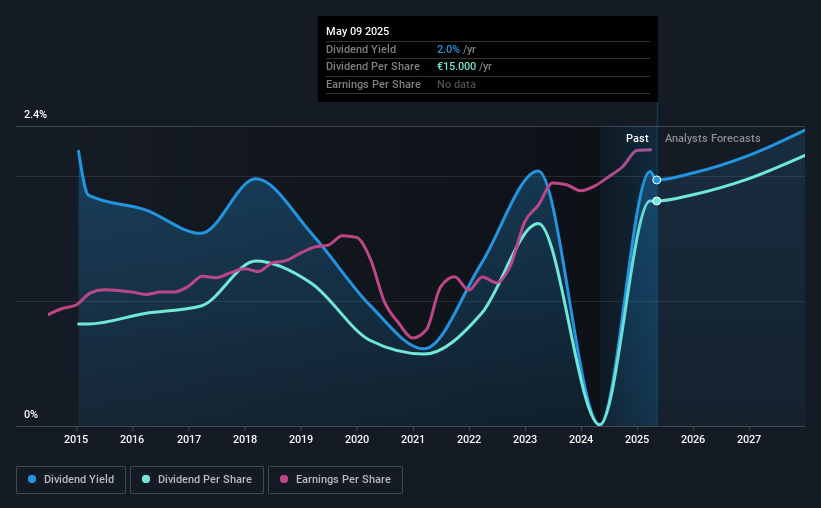
Task: Select the 2018 x-axis label
Action: coord(245,439)
